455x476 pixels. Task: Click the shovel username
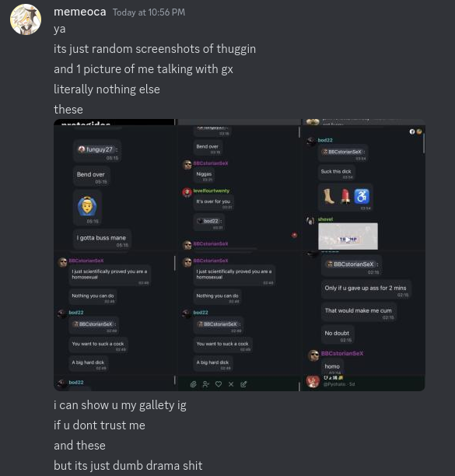325,219
